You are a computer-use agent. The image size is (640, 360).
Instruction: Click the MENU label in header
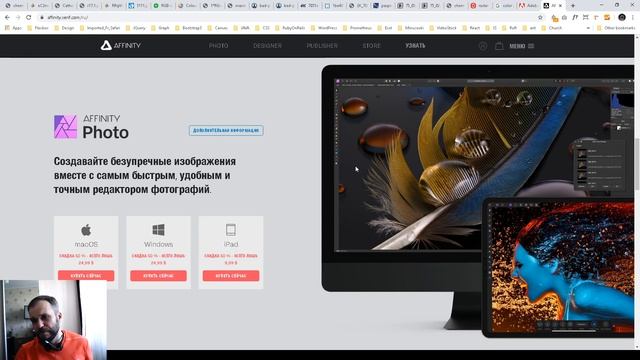click(x=517, y=46)
